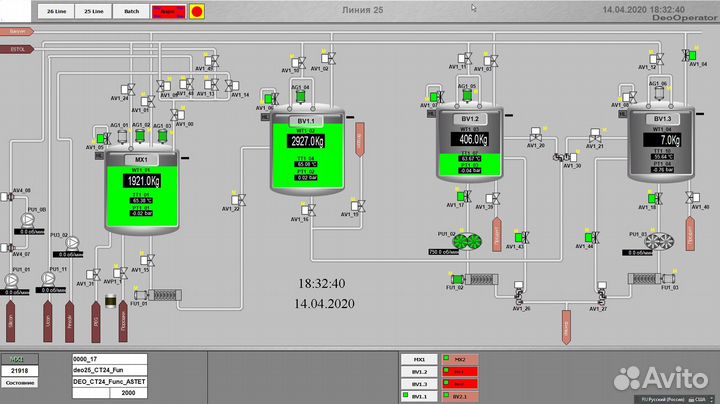Image resolution: width=720 pixels, height=404 pixels.
Task: Switch to the 26 Line tab
Action: 58,12
